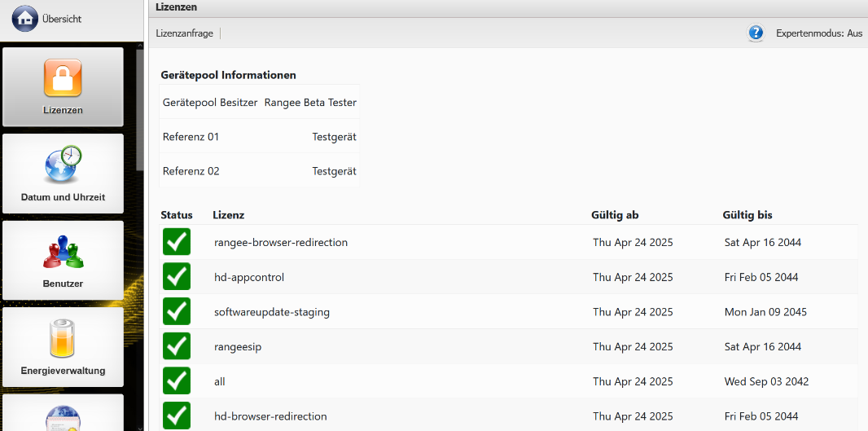Viewport: 868px width, 431px height.
Task: Click the Übersicht label in the sidebar header
Action: (62, 19)
